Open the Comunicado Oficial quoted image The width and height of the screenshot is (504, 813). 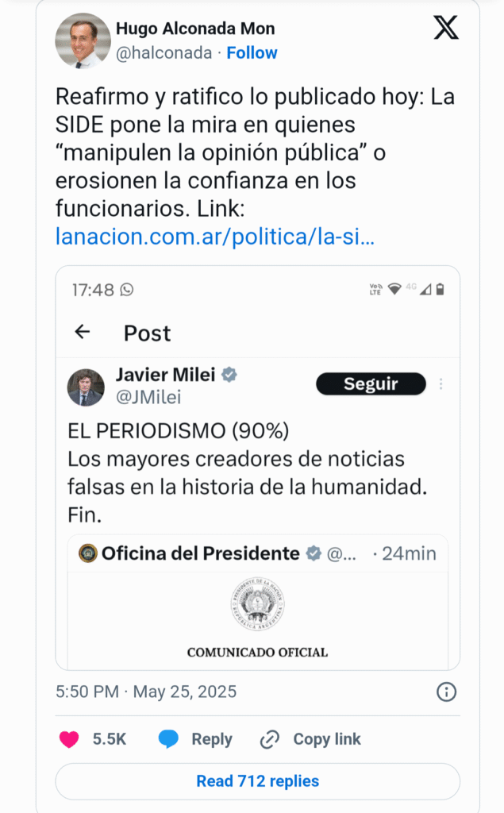point(257,619)
